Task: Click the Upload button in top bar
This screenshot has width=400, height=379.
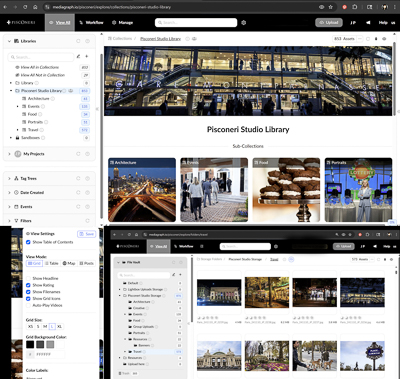Action: click(329, 23)
